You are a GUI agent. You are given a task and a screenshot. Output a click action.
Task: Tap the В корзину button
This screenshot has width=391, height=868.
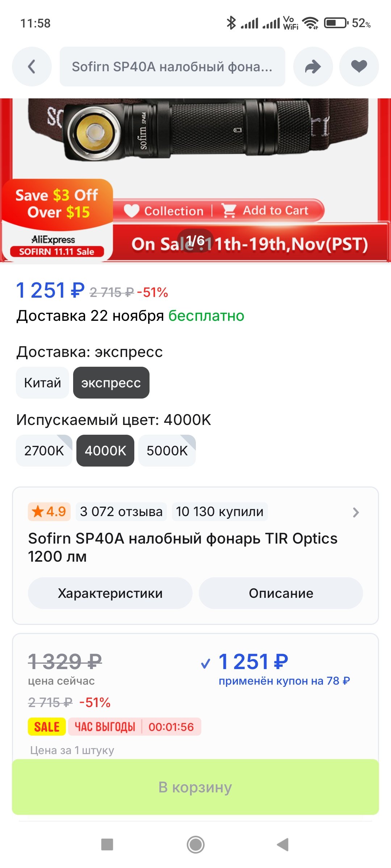[x=195, y=787]
